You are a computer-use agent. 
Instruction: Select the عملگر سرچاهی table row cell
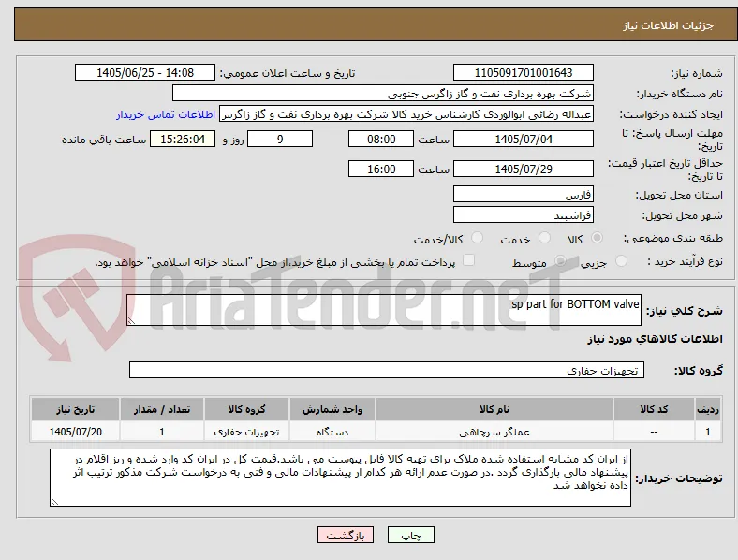tap(494, 432)
